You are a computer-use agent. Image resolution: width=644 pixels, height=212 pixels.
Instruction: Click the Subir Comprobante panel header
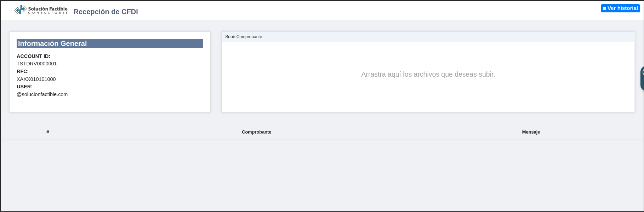[244, 37]
